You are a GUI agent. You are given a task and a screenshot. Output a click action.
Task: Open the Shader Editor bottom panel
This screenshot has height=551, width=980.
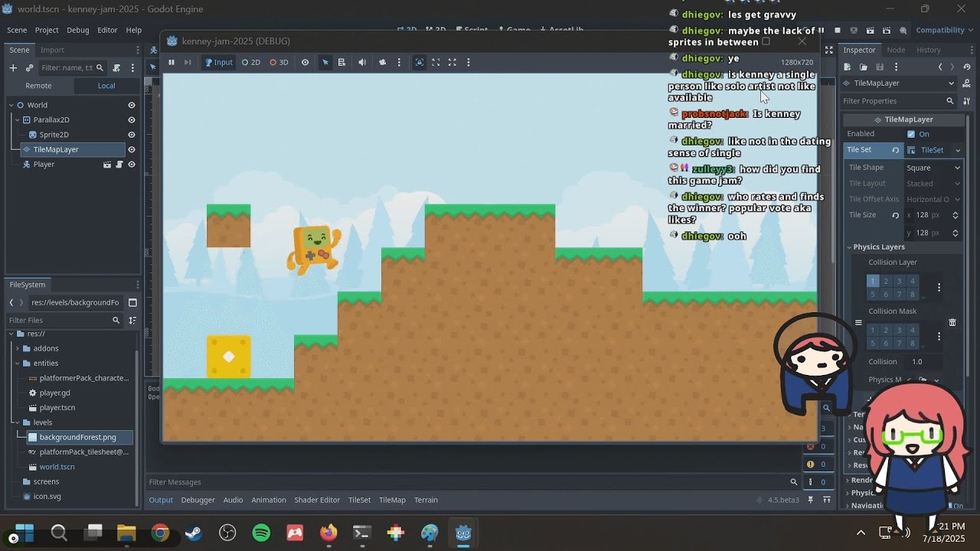pos(317,500)
